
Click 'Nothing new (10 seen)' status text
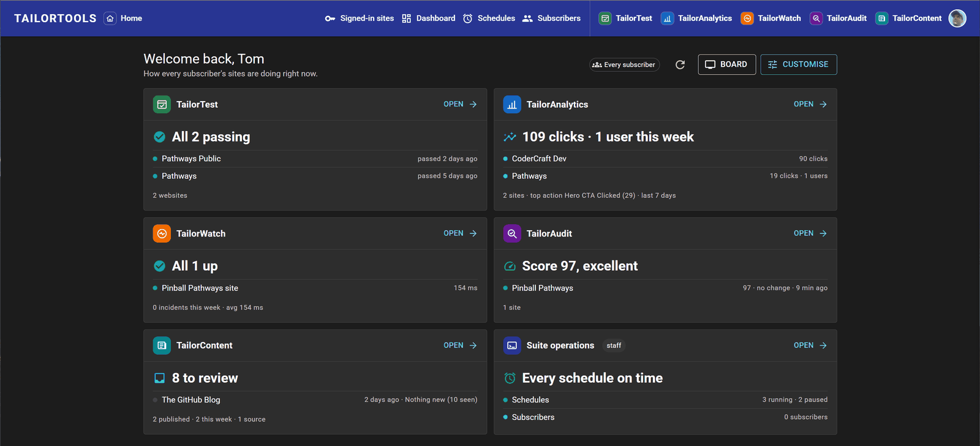pyautogui.click(x=441, y=399)
